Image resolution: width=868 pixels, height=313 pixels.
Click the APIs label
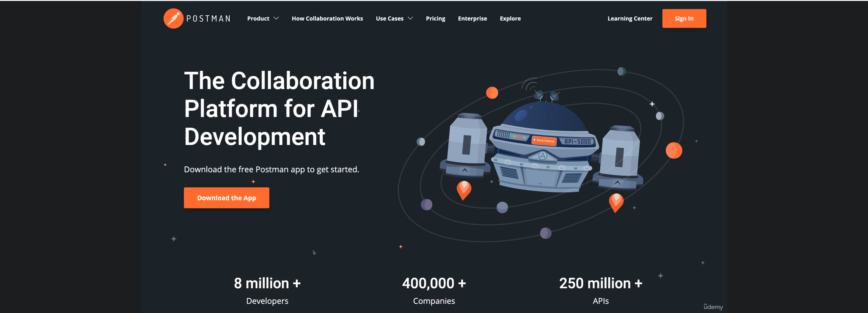click(601, 301)
